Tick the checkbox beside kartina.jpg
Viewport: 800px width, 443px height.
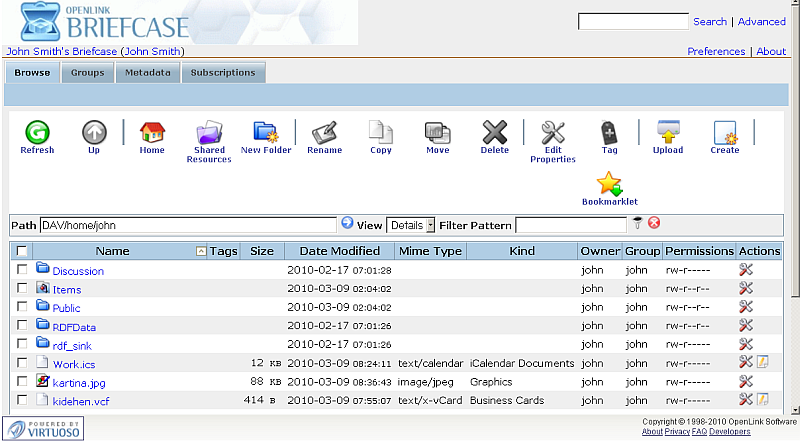(x=22, y=381)
